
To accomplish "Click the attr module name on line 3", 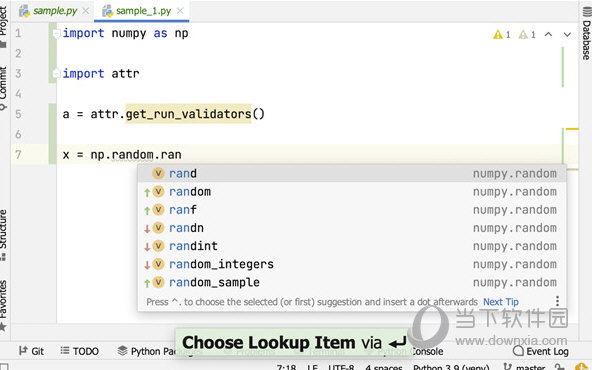I will (x=125, y=73).
